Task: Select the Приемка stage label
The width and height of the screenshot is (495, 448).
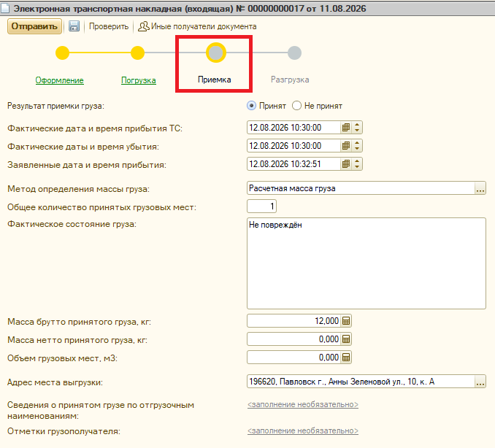Action: point(215,80)
